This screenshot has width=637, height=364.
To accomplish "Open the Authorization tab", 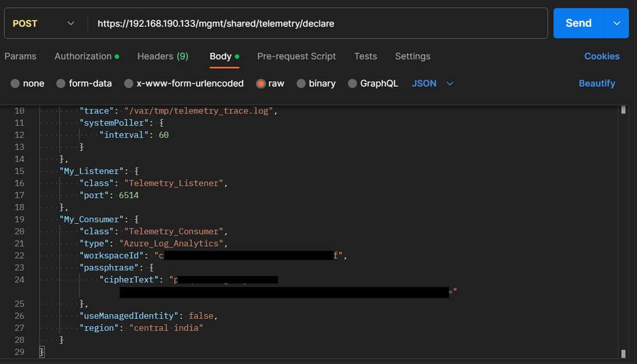I will tap(83, 56).
